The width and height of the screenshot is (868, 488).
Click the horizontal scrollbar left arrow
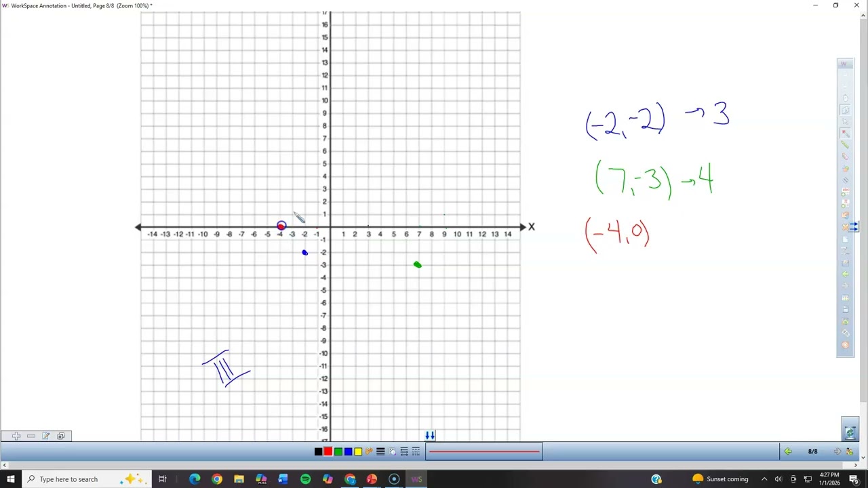click(5, 465)
